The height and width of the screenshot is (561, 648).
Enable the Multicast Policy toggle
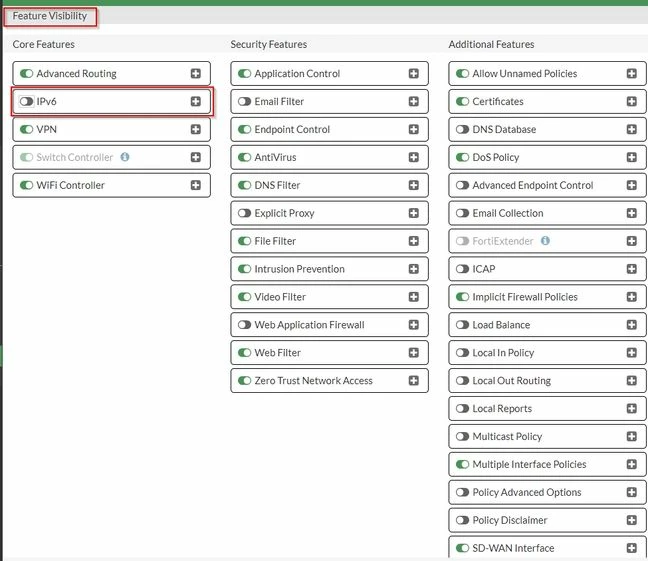tap(462, 436)
